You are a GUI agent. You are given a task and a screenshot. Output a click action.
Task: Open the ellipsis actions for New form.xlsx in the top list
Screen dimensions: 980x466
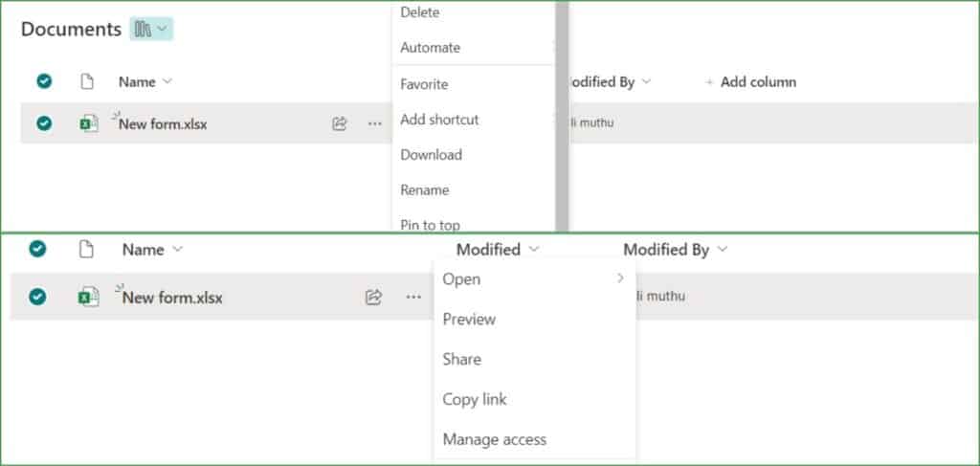click(x=375, y=123)
